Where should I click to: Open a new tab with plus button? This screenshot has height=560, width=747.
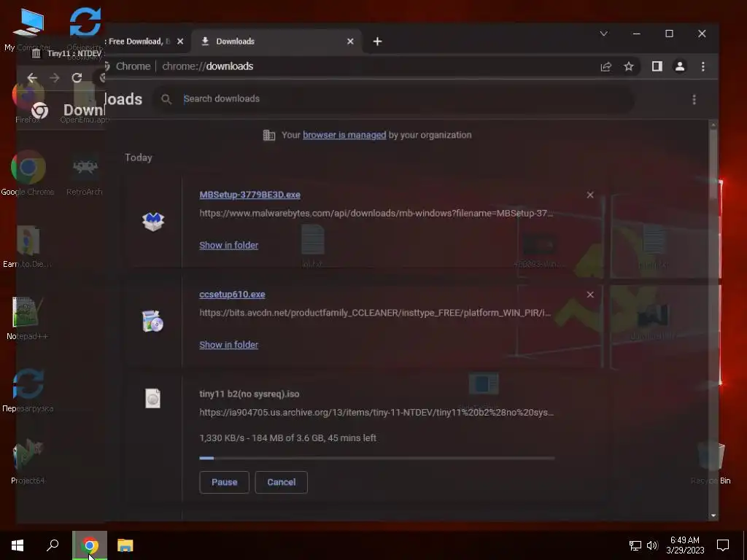point(377,42)
